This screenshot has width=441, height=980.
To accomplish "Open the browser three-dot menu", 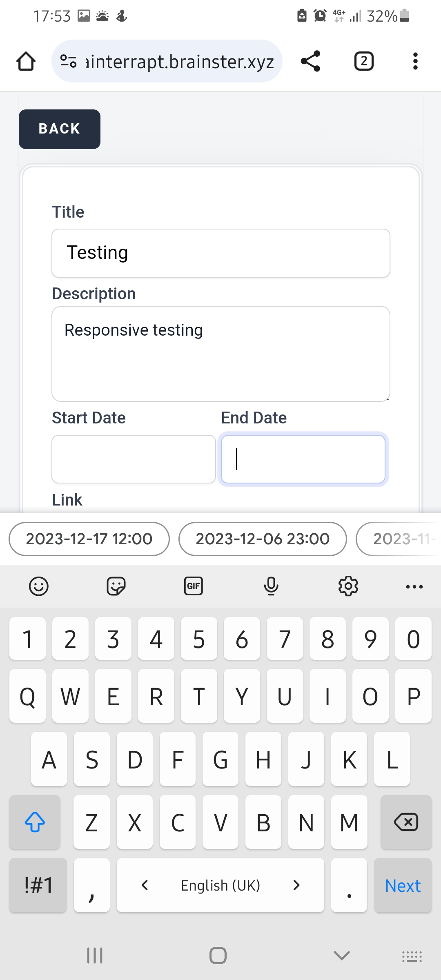I will (415, 62).
